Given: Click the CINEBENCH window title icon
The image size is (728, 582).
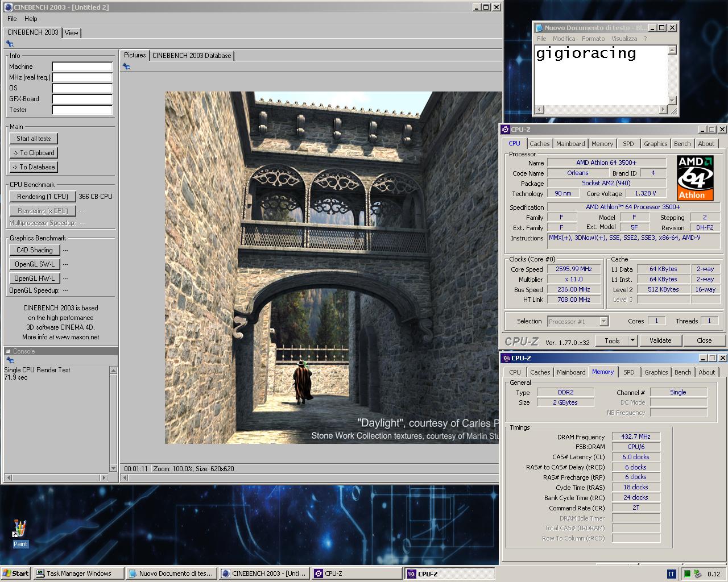Looking at the screenshot, I should [9, 7].
